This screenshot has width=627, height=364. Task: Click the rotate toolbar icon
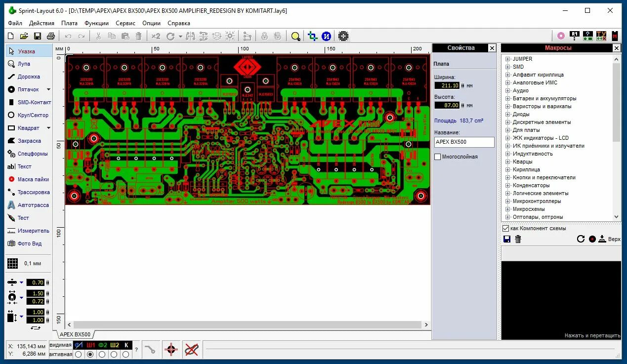(170, 36)
